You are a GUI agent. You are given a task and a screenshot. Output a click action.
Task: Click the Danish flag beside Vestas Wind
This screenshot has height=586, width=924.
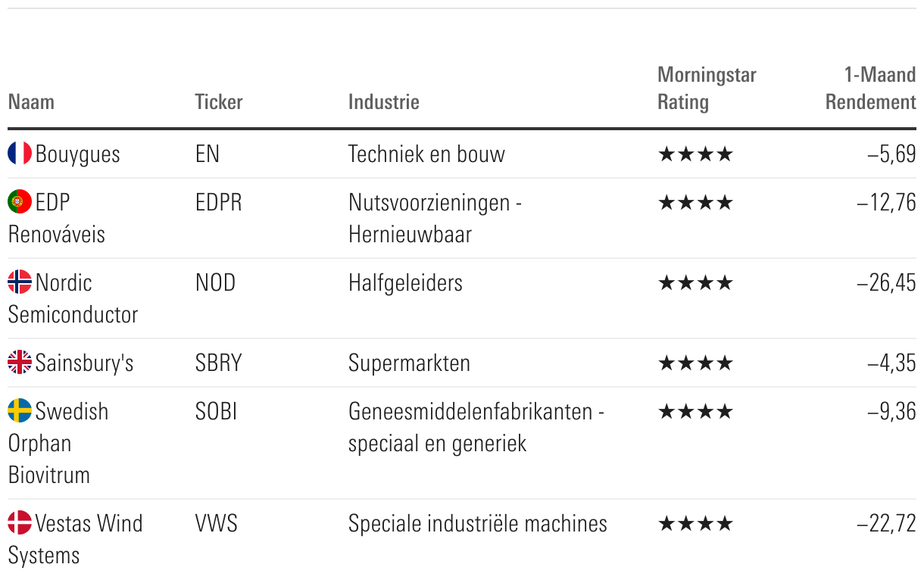coord(20,523)
